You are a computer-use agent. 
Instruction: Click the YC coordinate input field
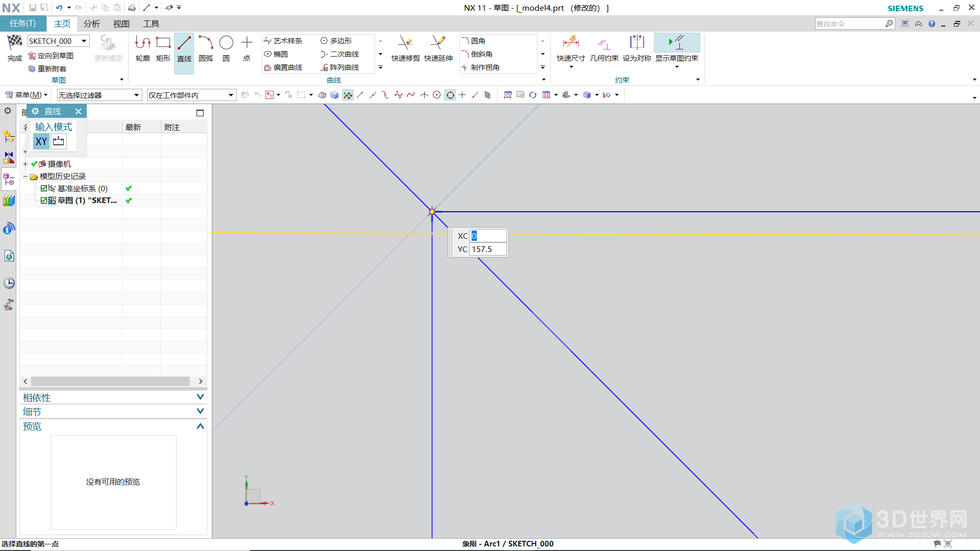click(x=488, y=249)
